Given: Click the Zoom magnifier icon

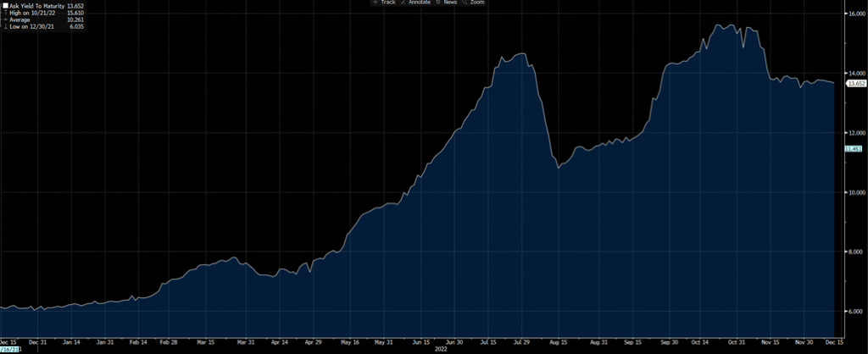Looking at the screenshot, I should tap(465, 3).
